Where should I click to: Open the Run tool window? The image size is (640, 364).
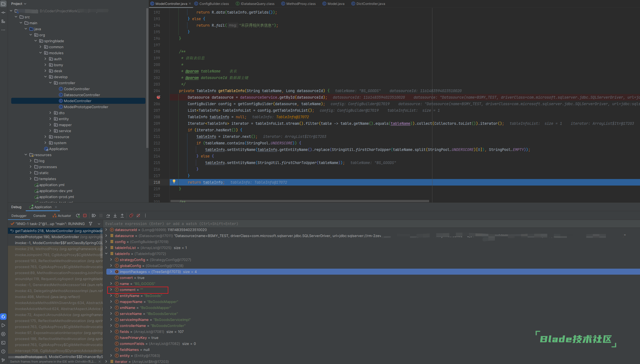click(3, 325)
